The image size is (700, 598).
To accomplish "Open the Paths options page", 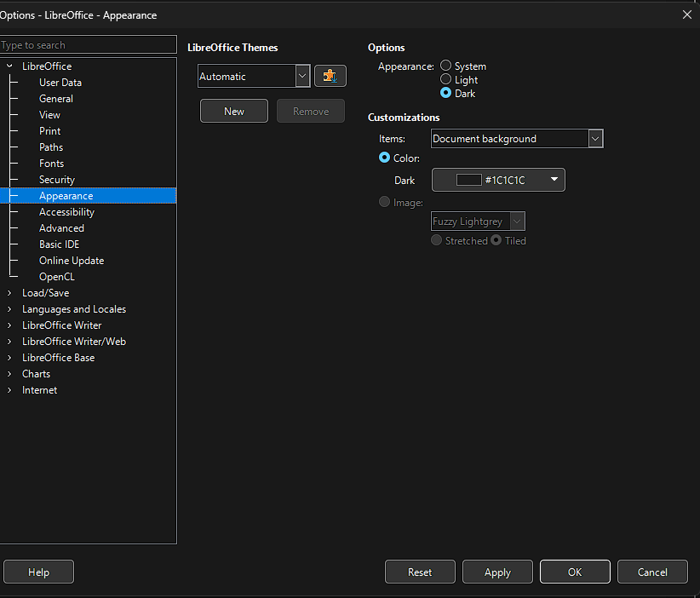I will click(51, 147).
